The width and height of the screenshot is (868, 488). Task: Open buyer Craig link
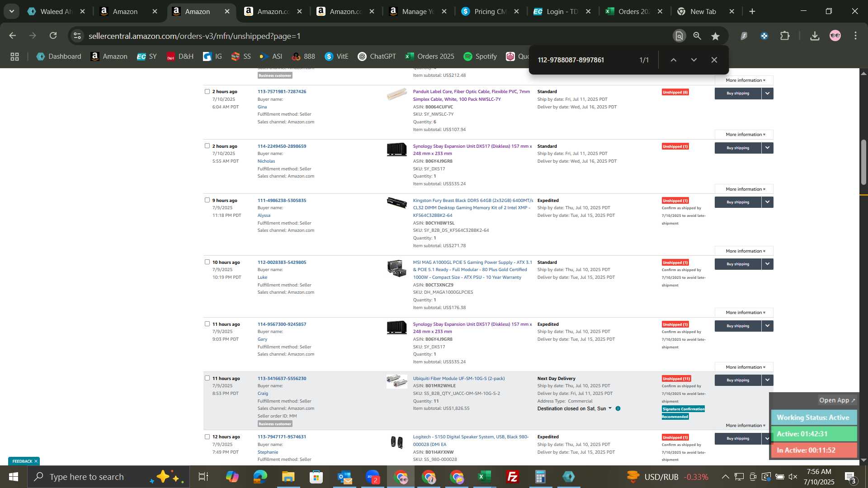(x=263, y=394)
